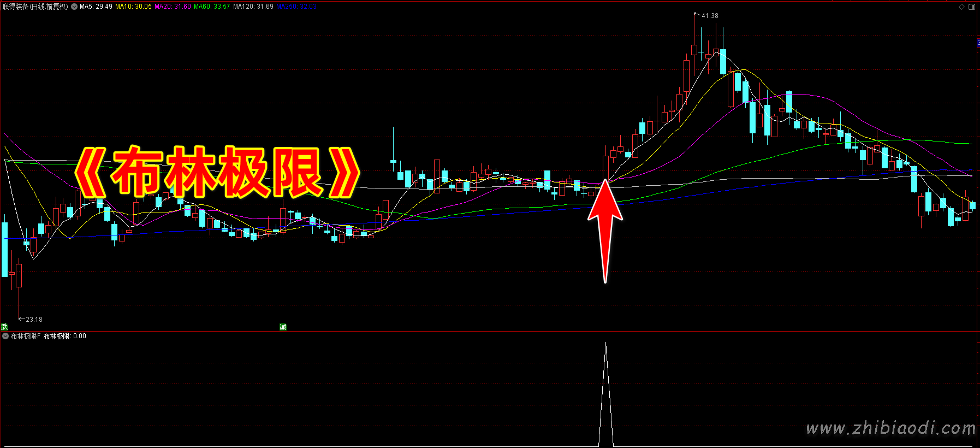This screenshot has width=980, height=448.
Task: Select the blue MA250 label
Action: coord(296,7)
